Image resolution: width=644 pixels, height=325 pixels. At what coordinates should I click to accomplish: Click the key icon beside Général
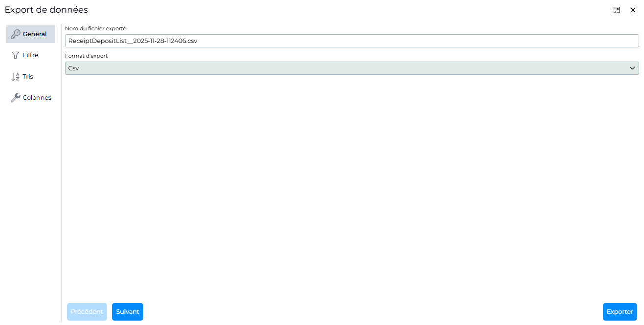coord(16,34)
